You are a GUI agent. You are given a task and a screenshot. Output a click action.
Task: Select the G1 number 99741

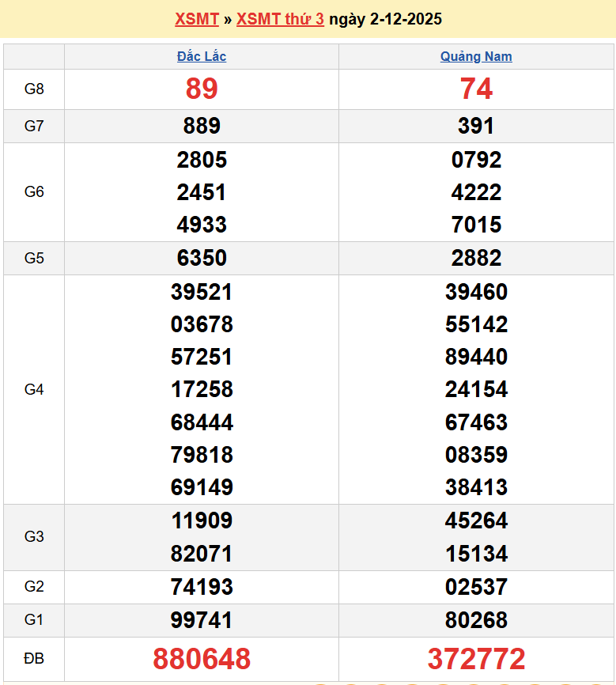coord(202,620)
